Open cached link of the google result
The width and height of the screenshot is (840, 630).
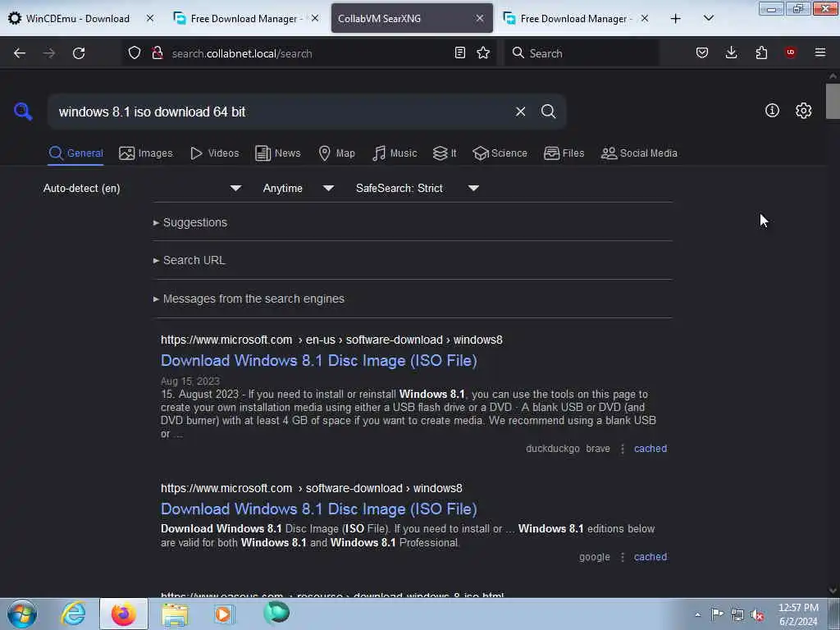coord(651,557)
